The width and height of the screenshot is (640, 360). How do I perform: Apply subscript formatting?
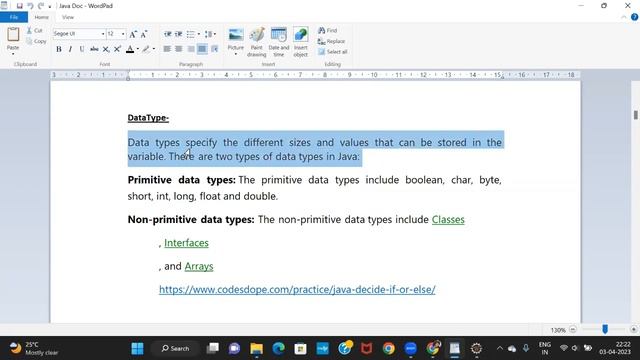pyautogui.click(x=106, y=49)
